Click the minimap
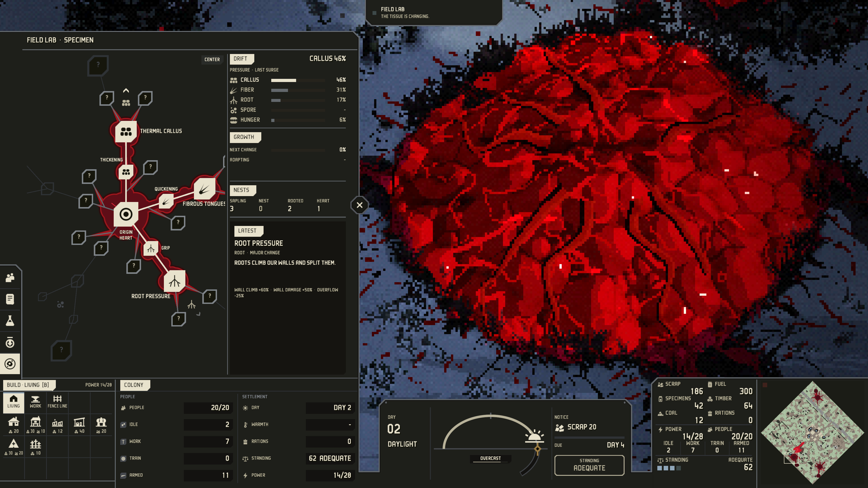Image resolution: width=868 pixels, height=488 pixels. click(x=812, y=433)
